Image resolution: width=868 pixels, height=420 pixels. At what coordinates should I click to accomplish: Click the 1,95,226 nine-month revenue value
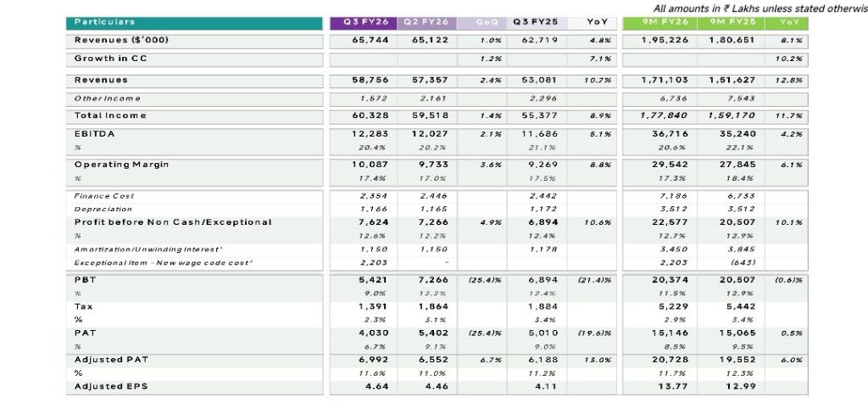point(664,40)
